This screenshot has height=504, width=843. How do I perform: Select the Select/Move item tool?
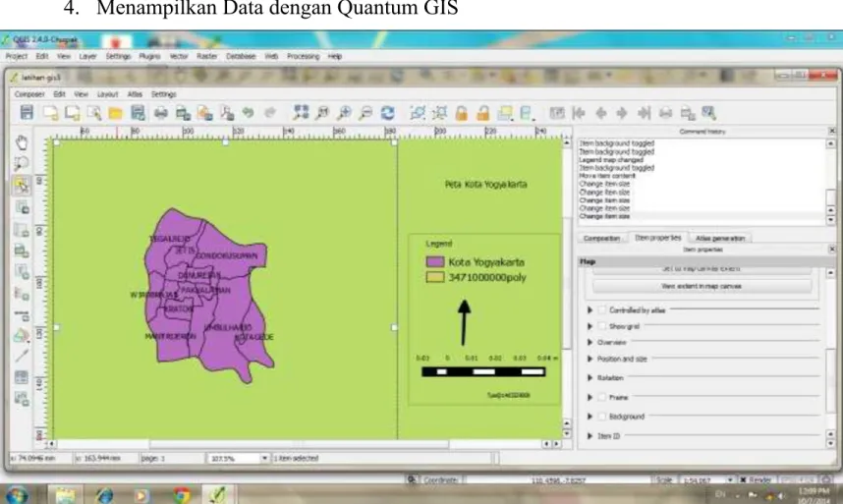(22, 186)
